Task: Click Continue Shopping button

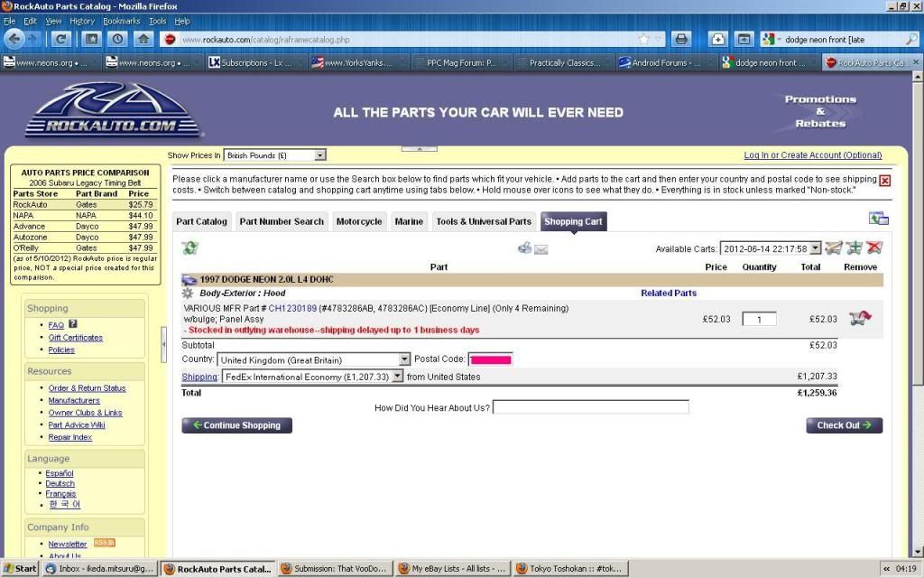Action: point(237,425)
